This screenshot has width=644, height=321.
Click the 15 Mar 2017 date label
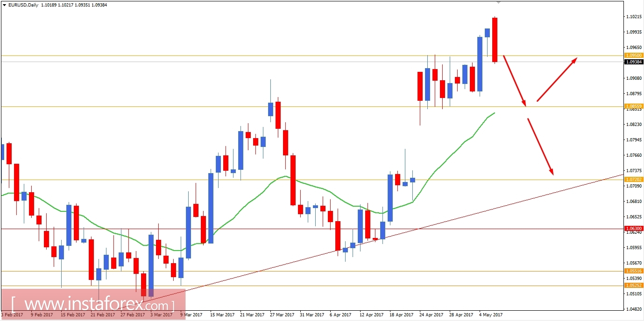point(222,315)
